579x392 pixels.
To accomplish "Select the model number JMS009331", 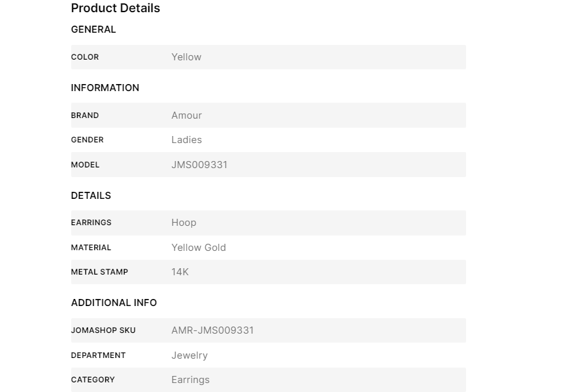I will (x=200, y=165).
